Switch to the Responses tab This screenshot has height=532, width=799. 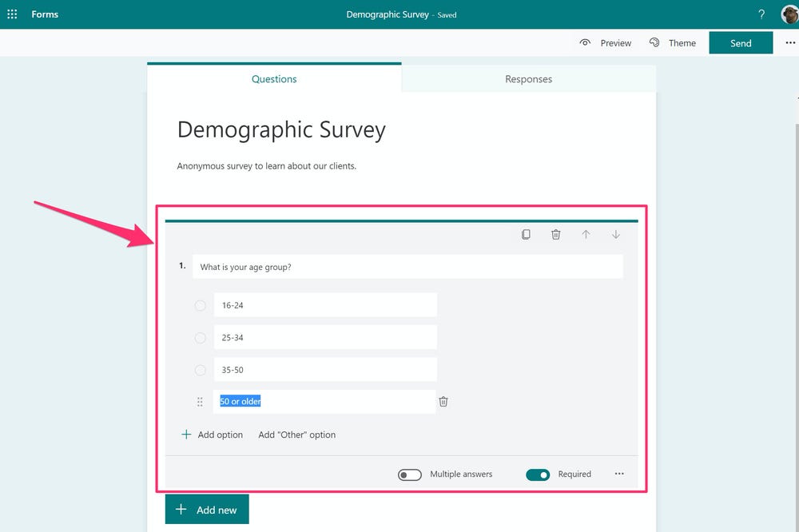528,79
